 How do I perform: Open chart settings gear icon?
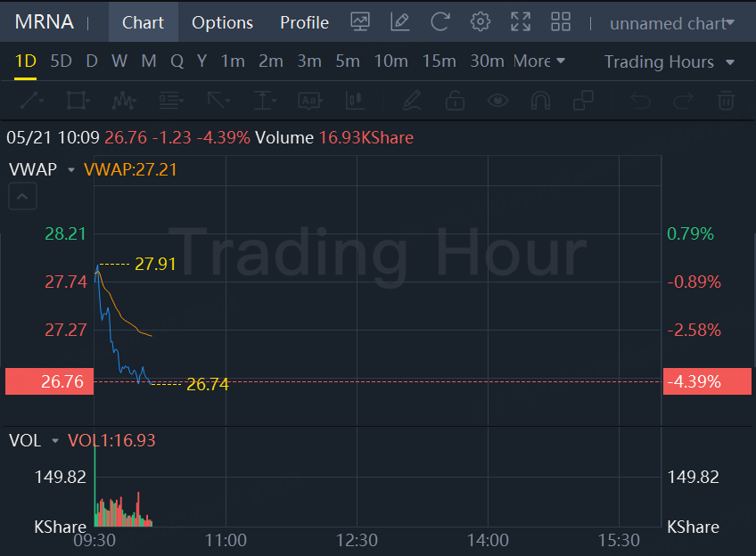tap(481, 22)
